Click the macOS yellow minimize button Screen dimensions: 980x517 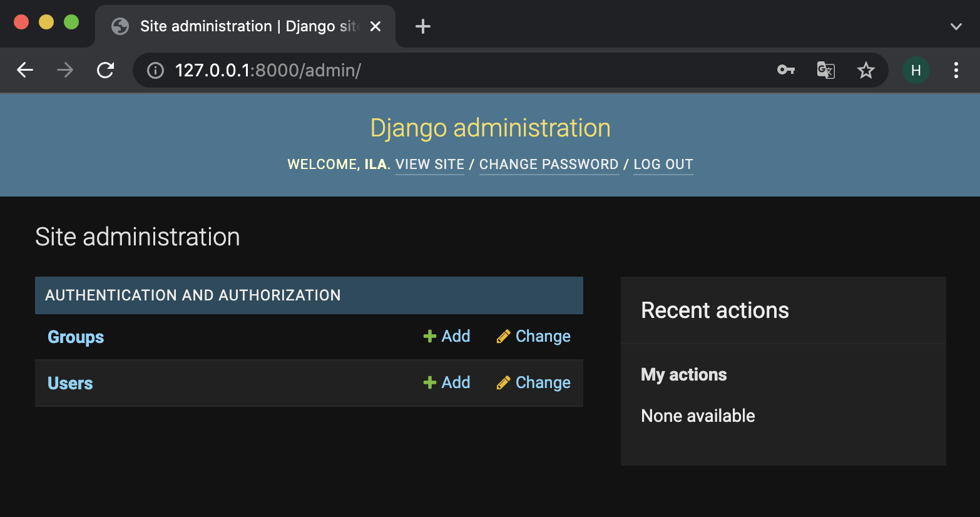[46, 22]
